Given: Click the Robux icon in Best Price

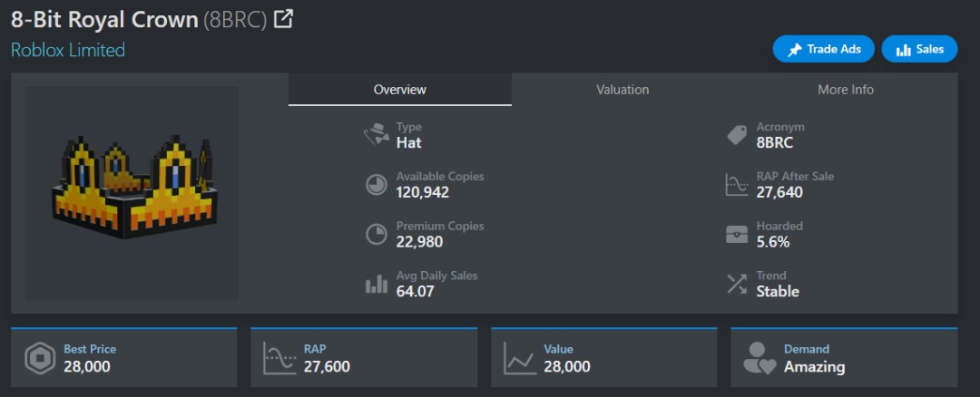Looking at the screenshot, I should pos(39,359).
